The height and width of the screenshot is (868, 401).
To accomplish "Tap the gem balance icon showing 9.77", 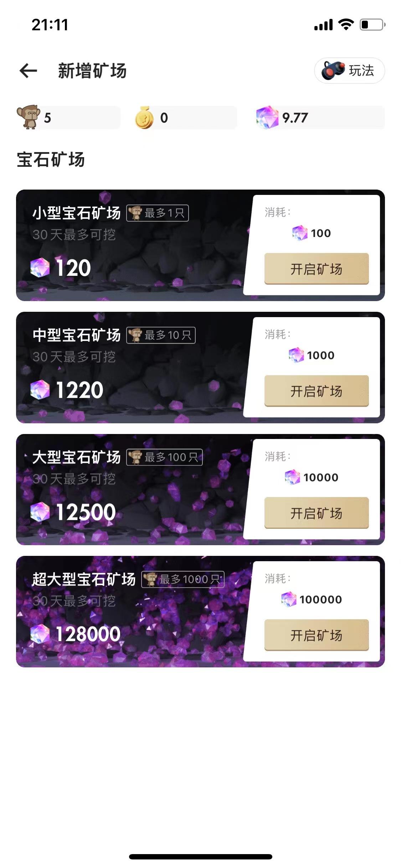I will pyautogui.click(x=267, y=117).
